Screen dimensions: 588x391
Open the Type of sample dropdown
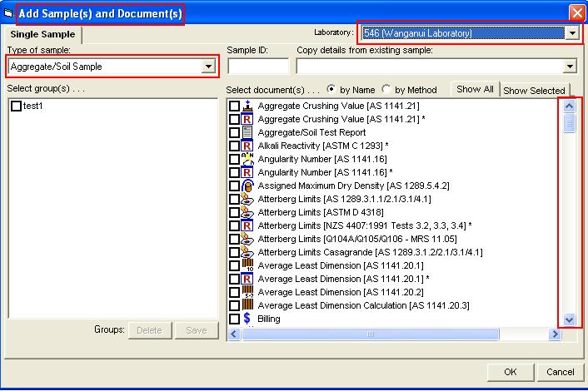coord(208,67)
